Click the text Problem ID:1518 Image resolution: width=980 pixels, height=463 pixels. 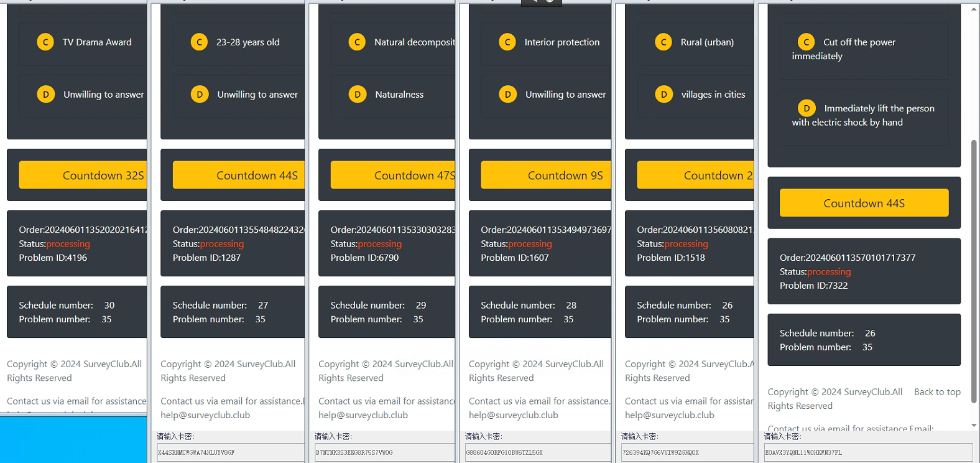pyautogui.click(x=671, y=258)
